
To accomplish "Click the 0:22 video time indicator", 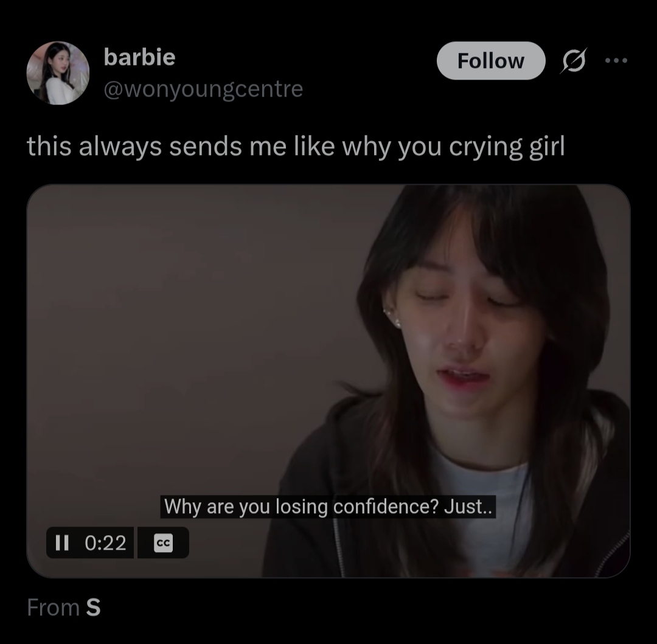I will (x=105, y=542).
